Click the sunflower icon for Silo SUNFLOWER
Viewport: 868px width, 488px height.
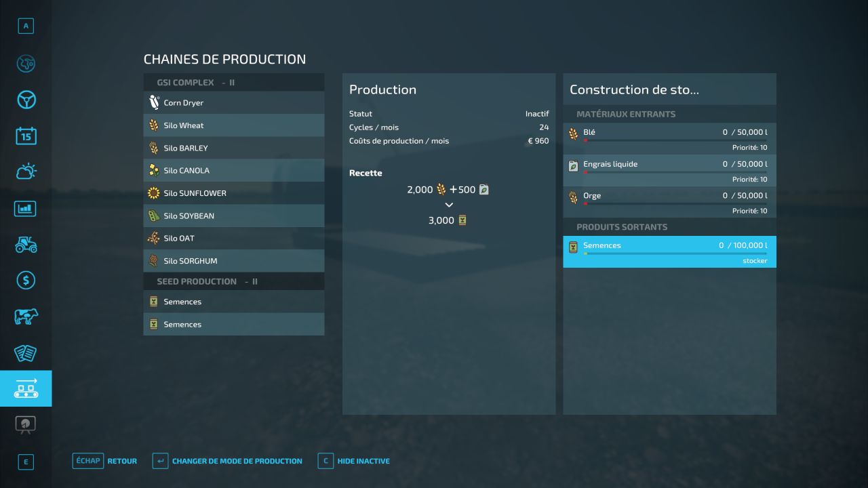(x=153, y=193)
